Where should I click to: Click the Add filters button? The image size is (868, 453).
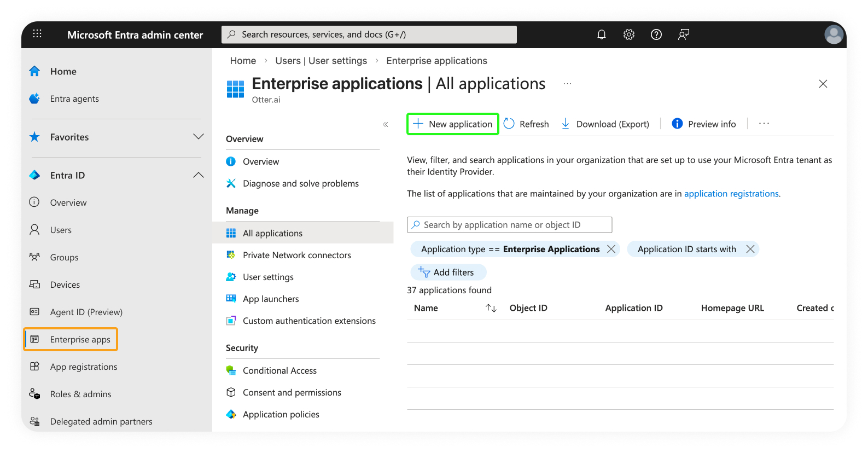(x=447, y=272)
